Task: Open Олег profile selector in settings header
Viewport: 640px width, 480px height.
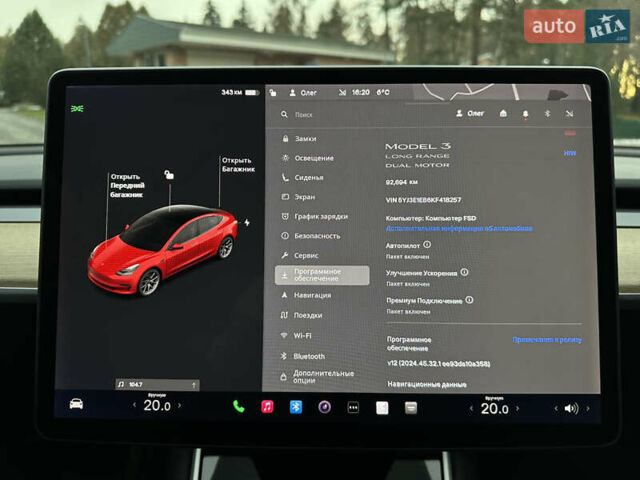Action: point(470,113)
